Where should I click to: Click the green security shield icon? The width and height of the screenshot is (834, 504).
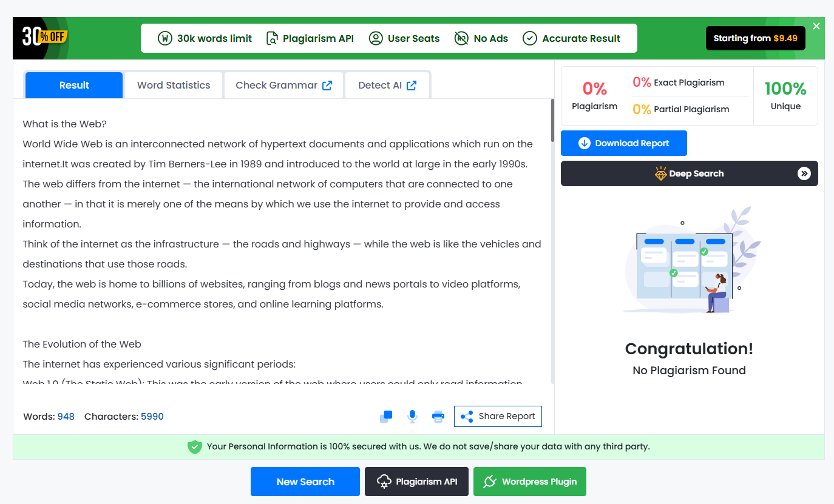(194, 447)
